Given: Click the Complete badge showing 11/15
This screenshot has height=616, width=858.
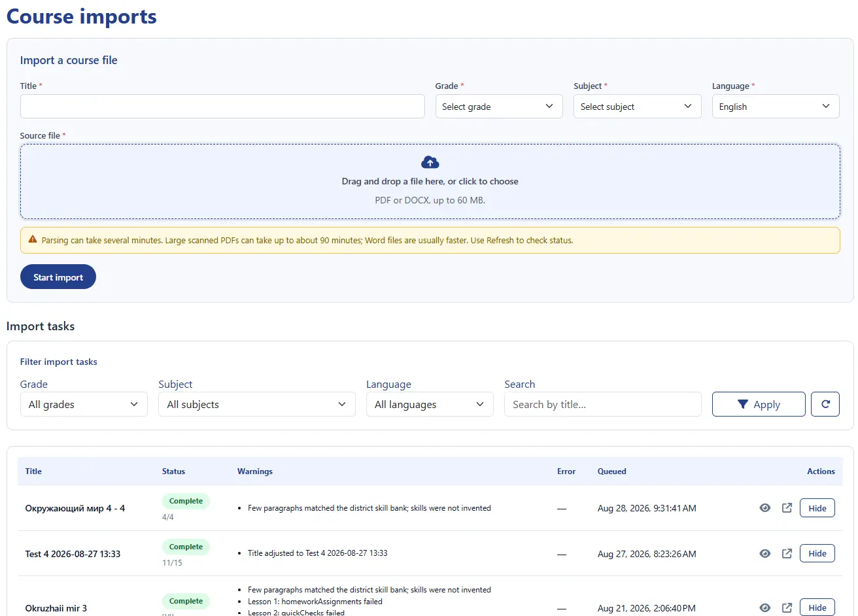Looking at the screenshot, I should [186, 547].
